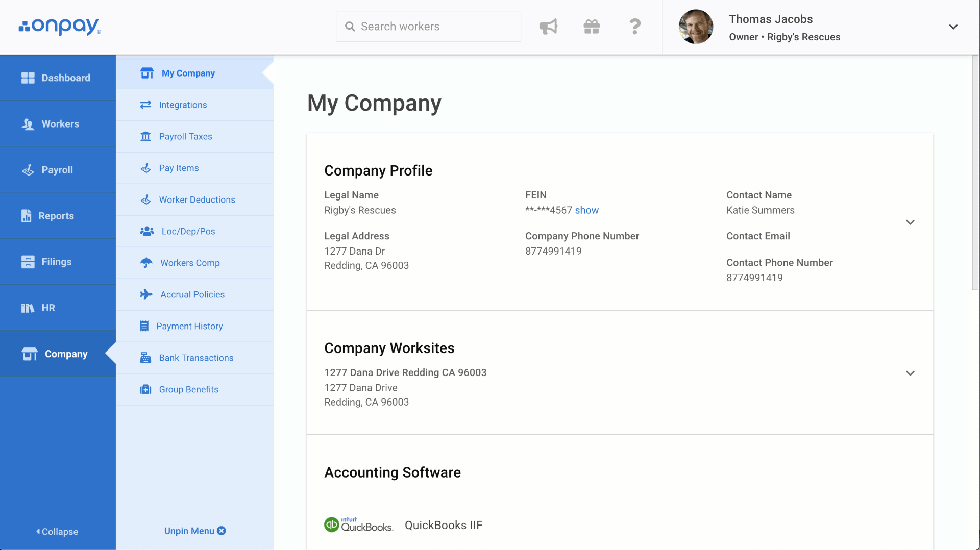Click the Accrual Policies airplane icon

click(146, 294)
